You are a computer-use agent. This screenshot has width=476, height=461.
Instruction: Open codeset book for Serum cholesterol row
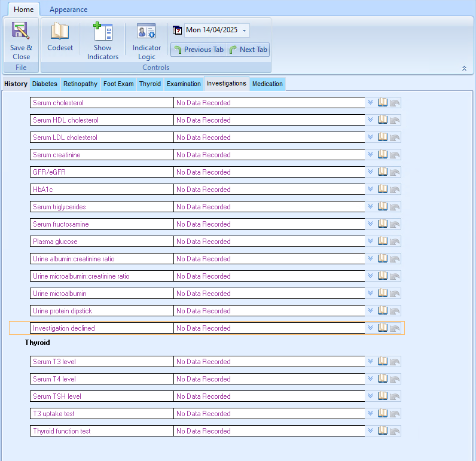383,103
